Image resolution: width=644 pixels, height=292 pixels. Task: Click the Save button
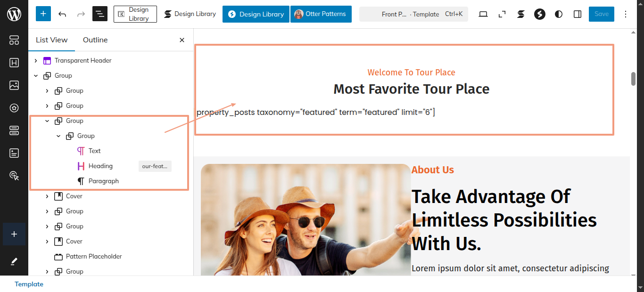pos(602,14)
